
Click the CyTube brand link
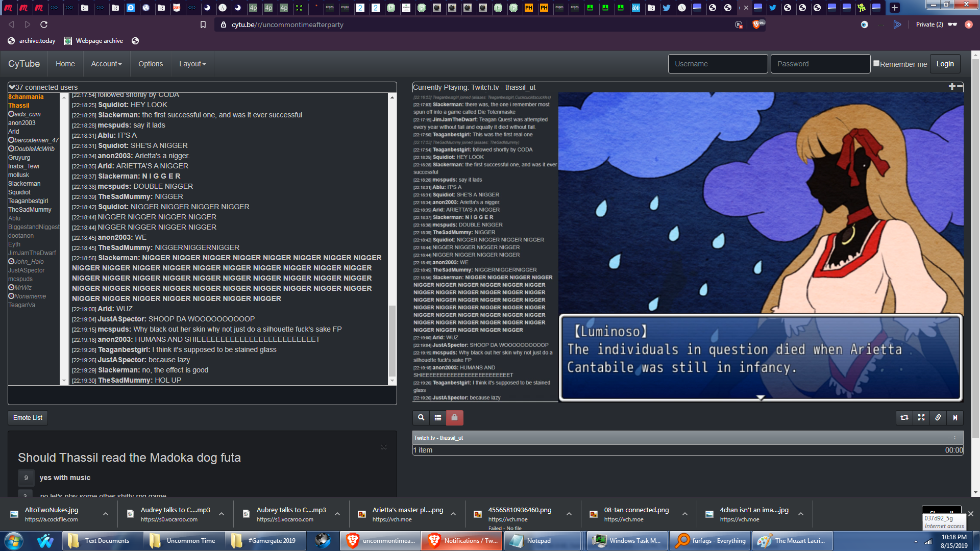point(24,64)
